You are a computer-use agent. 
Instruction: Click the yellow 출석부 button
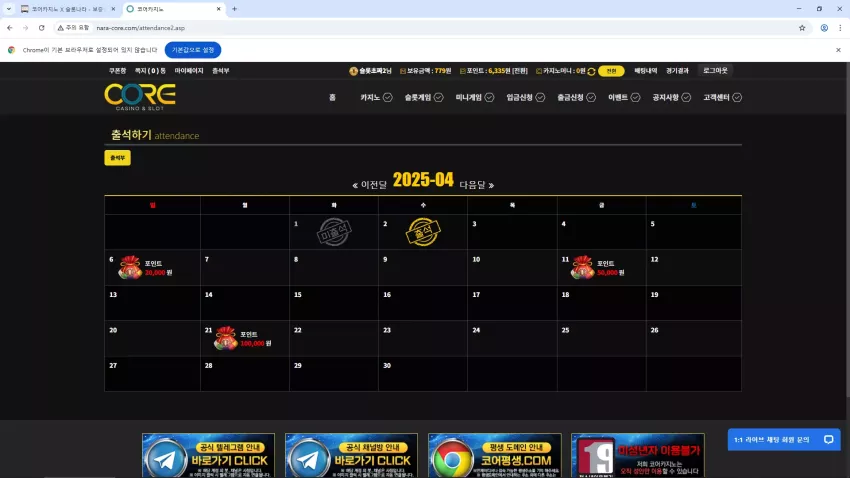click(x=118, y=158)
